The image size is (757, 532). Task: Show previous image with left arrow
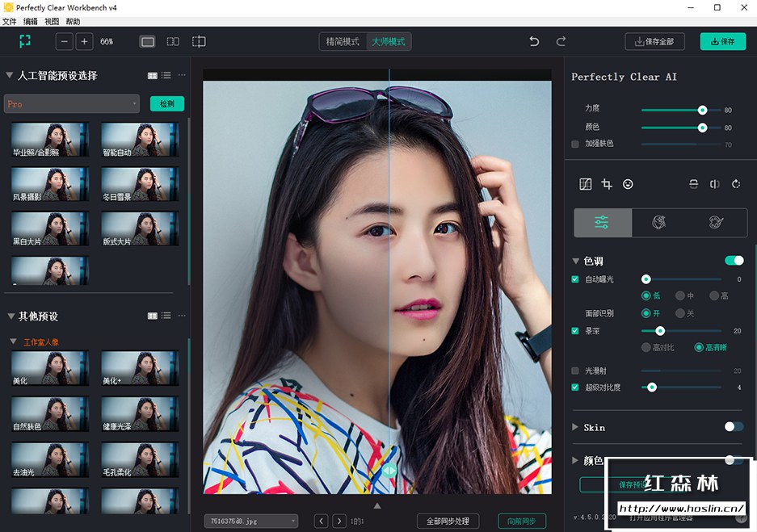click(321, 521)
